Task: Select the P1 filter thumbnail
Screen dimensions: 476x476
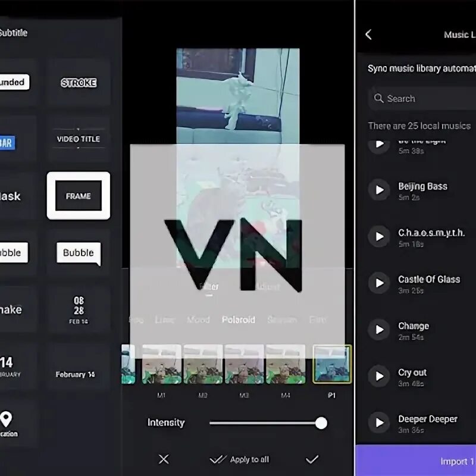Action: [x=332, y=364]
